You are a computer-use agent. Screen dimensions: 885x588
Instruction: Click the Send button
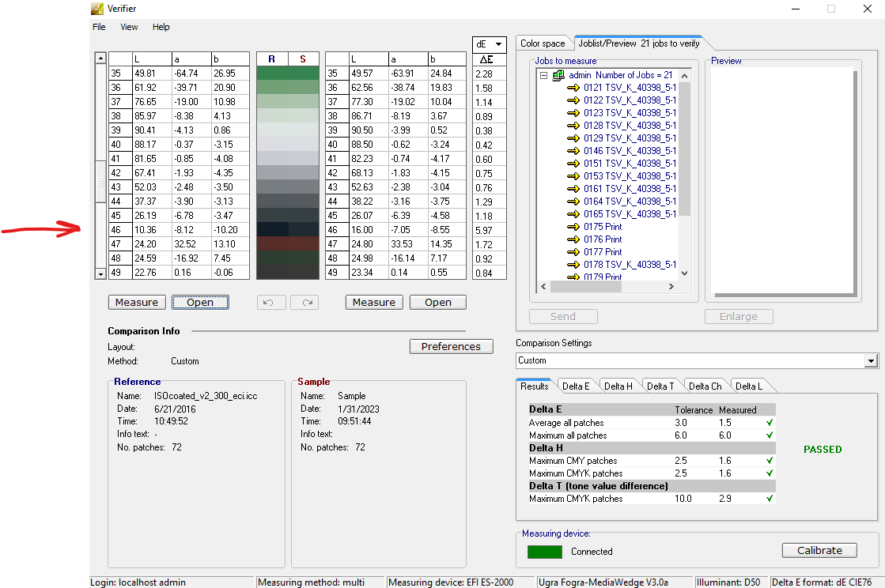pyautogui.click(x=563, y=317)
